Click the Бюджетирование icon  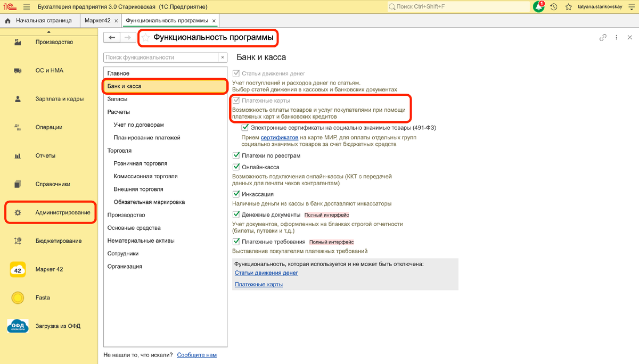click(x=18, y=241)
